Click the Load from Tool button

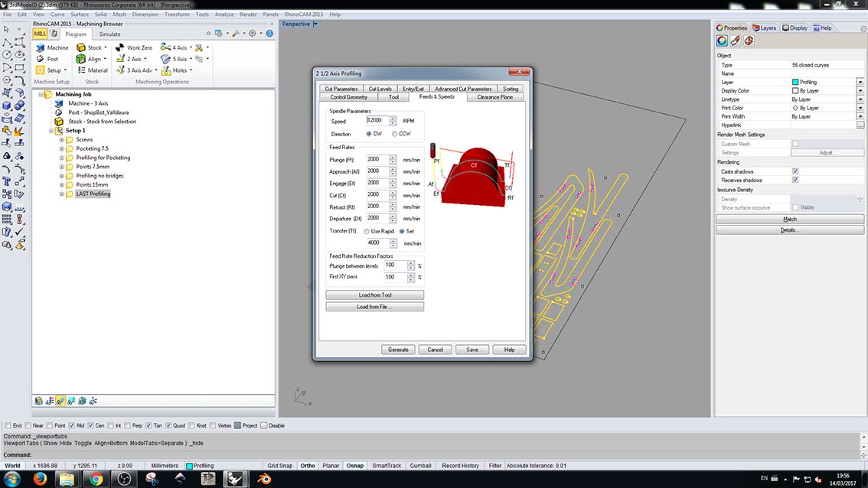374,295
